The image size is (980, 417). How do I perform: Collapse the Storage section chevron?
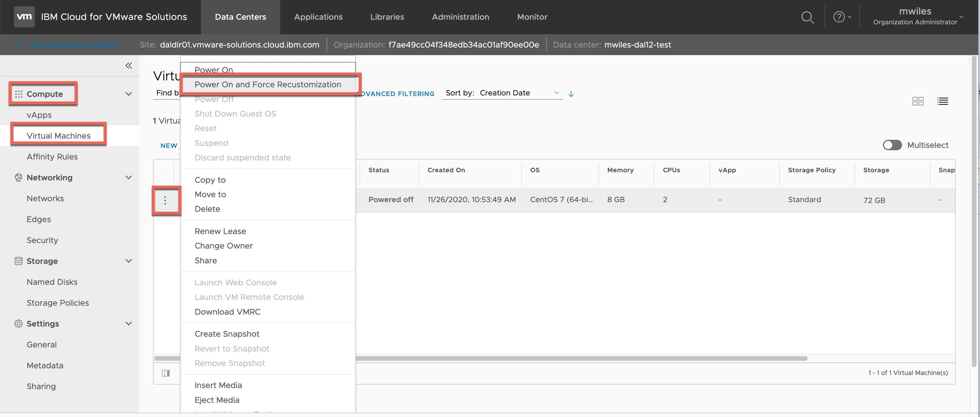[x=129, y=261]
